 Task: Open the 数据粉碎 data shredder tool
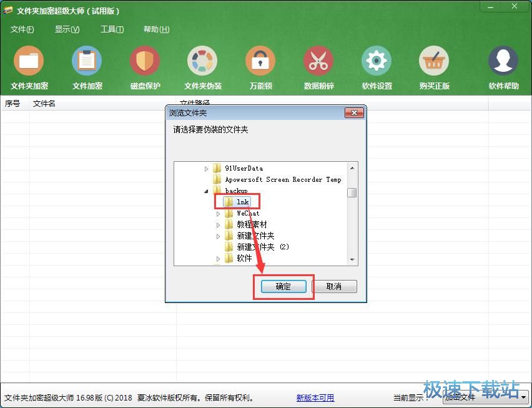[x=318, y=67]
